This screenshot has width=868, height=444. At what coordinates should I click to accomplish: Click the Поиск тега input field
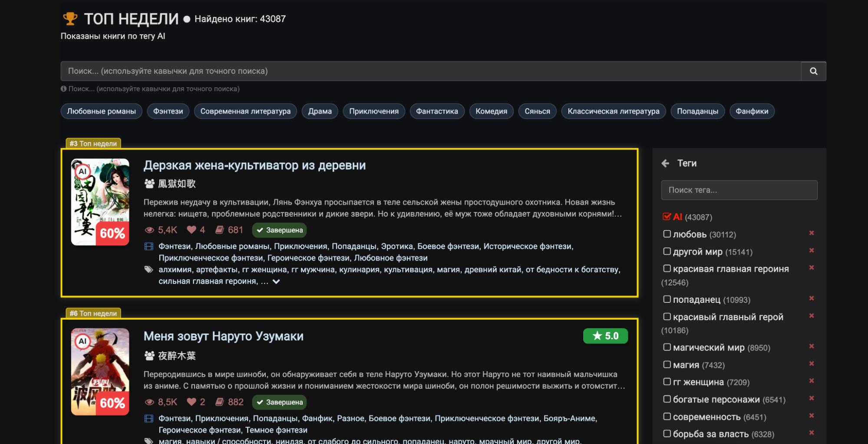[739, 190]
